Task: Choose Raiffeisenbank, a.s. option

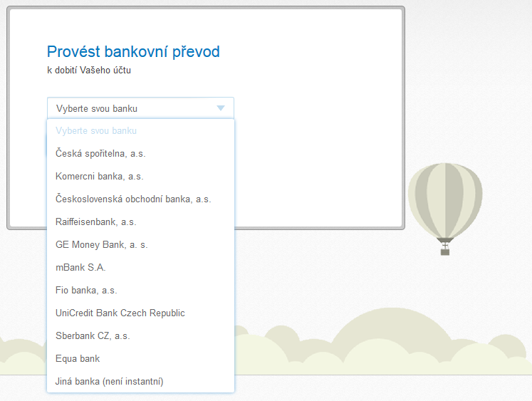Action: 140,222
